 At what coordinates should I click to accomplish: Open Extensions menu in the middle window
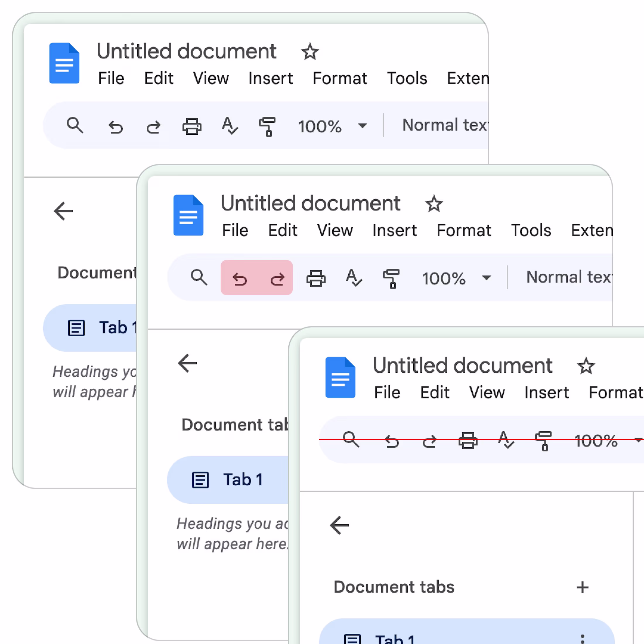[x=592, y=231]
